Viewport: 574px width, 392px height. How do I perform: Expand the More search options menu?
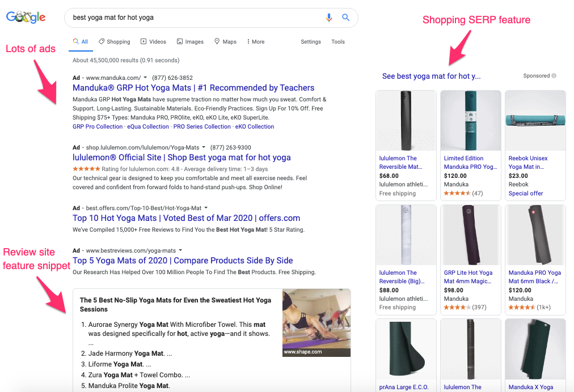click(255, 42)
